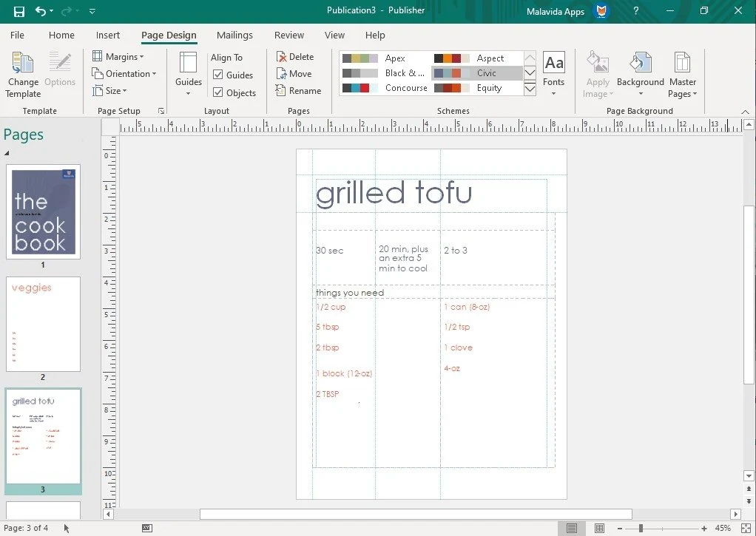Expand the full Schemes gallery

pos(530,89)
